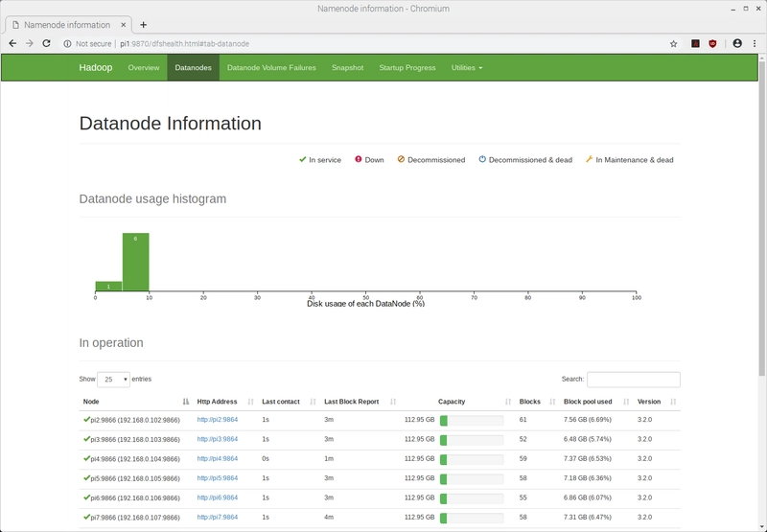Open the Overview tab
The height and width of the screenshot is (532, 767).
(143, 67)
